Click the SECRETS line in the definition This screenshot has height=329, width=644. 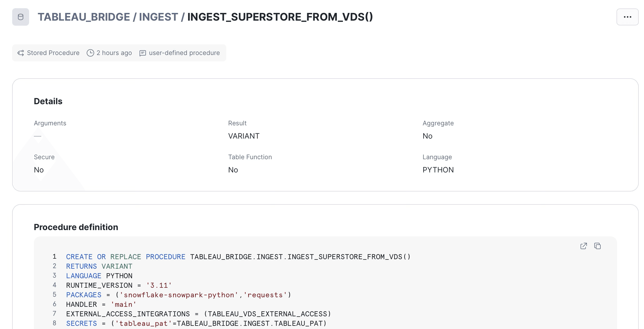pos(196,323)
